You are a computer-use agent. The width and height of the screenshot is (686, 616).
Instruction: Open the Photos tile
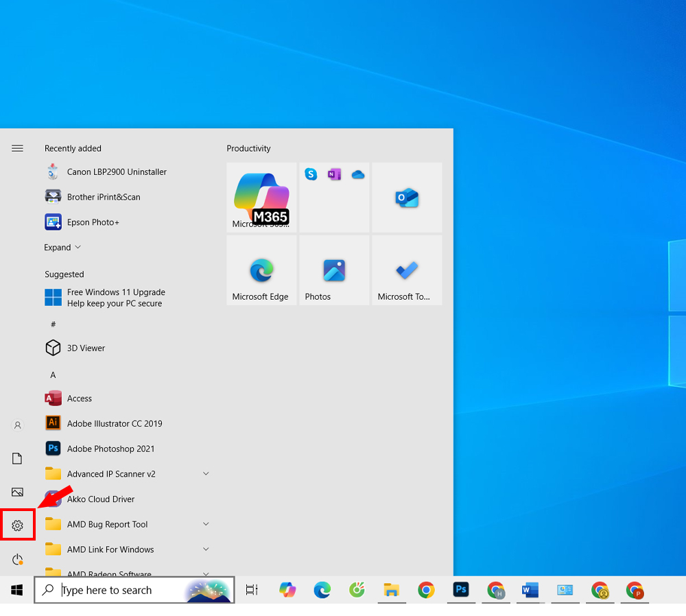coord(334,270)
